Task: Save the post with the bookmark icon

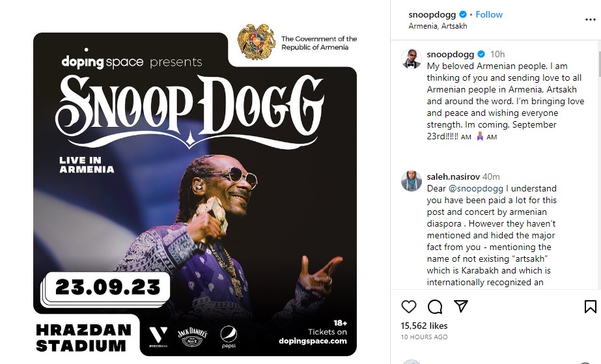Action: [590, 307]
